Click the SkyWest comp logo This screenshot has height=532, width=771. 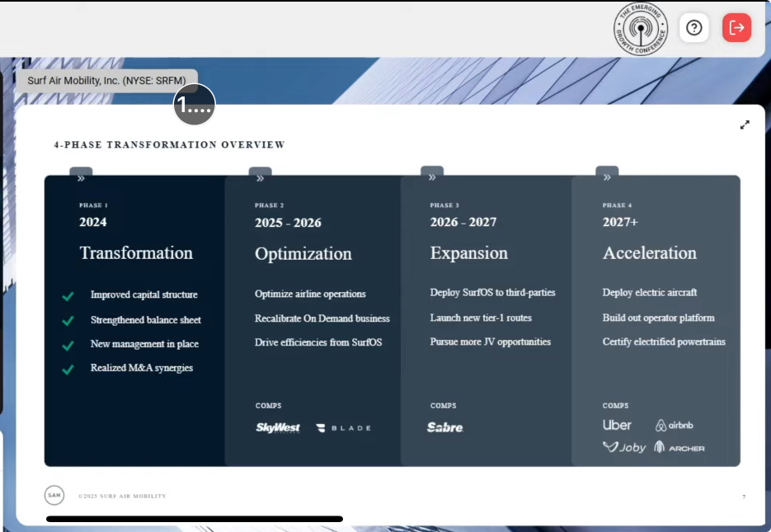tap(278, 428)
